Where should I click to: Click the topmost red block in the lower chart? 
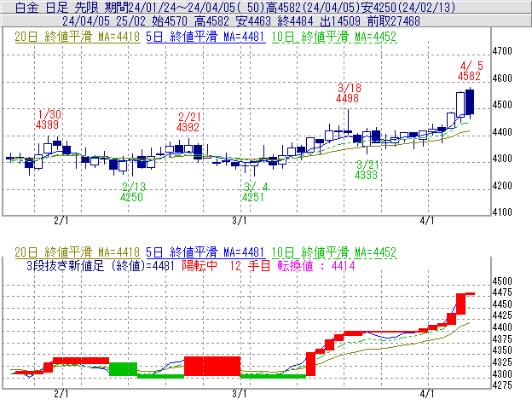click(471, 294)
